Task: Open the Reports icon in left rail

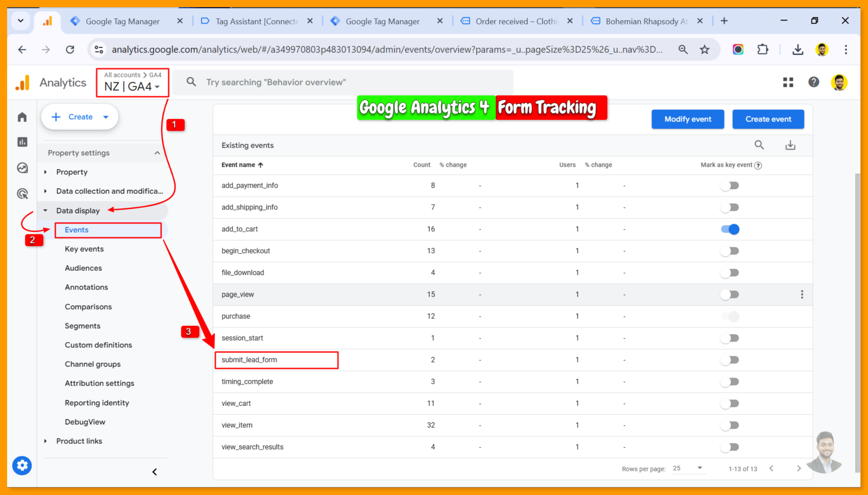Action: coord(22,142)
